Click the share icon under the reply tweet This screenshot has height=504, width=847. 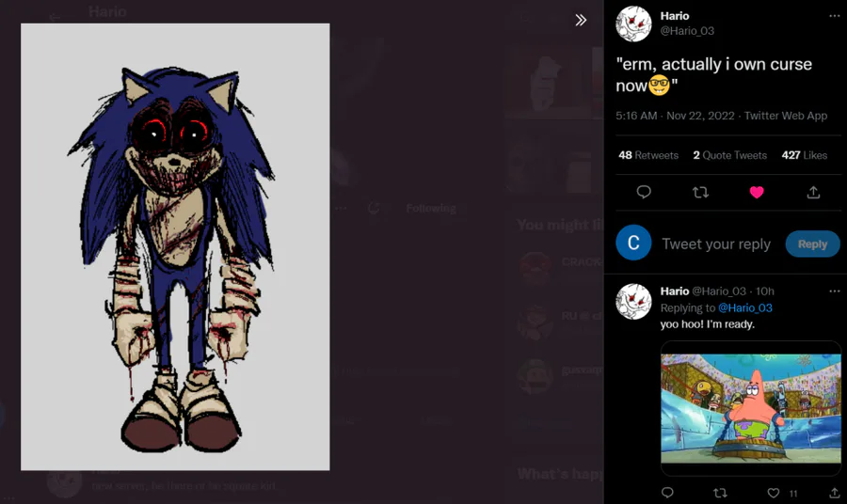[835, 493]
